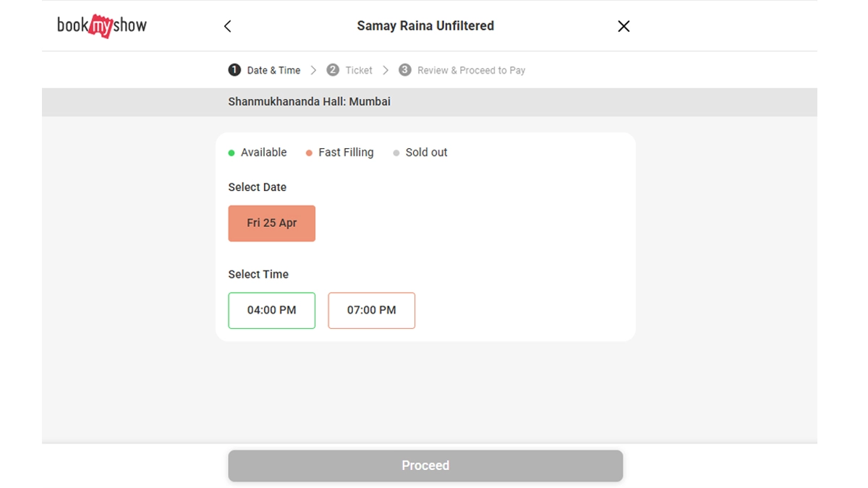Choose the 07:00 PM show time
The image size is (868, 488).
pos(372,310)
